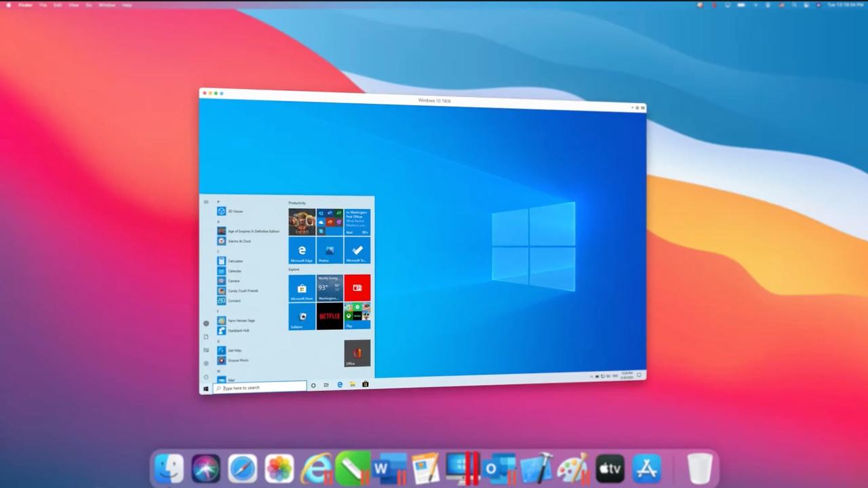Open the Microsoft Store tile
Image resolution: width=868 pixels, height=488 pixels.
(302, 288)
